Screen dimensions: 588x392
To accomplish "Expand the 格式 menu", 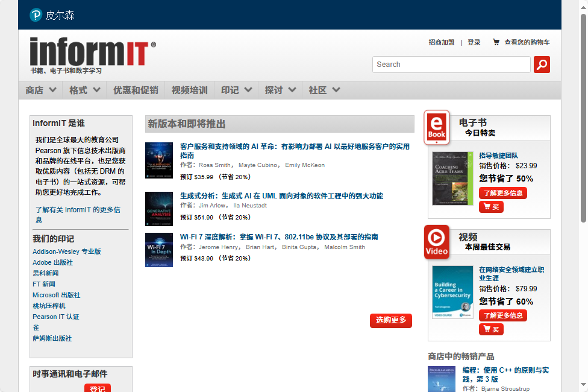I will pos(85,90).
